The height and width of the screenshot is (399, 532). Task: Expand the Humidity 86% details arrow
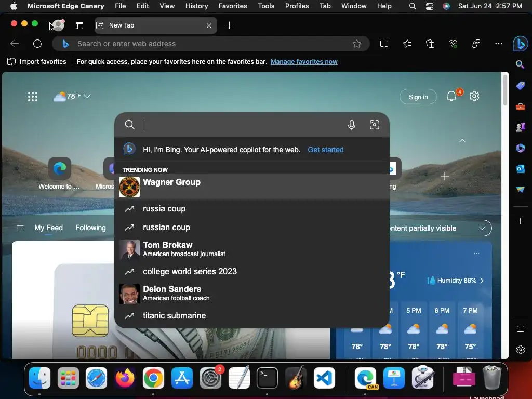tap(482, 281)
